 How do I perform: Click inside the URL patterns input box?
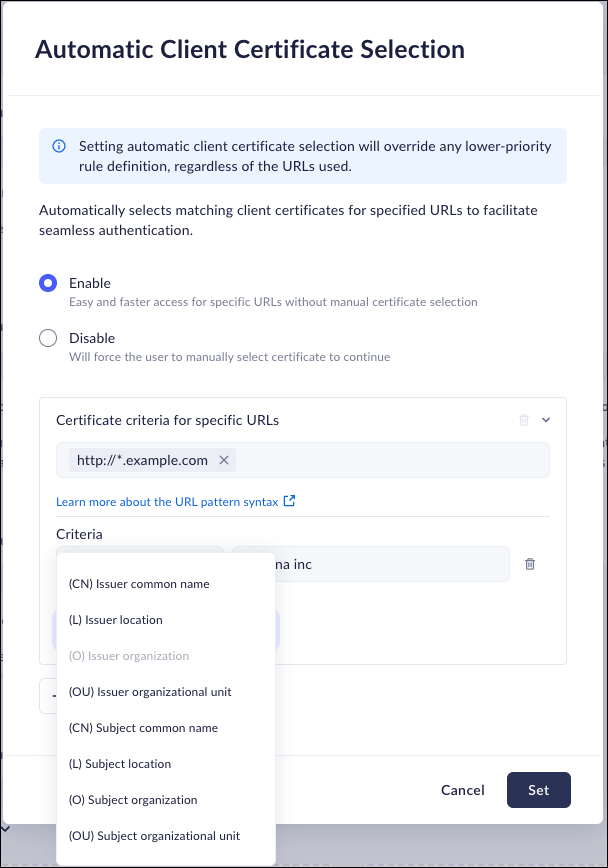coord(390,460)
